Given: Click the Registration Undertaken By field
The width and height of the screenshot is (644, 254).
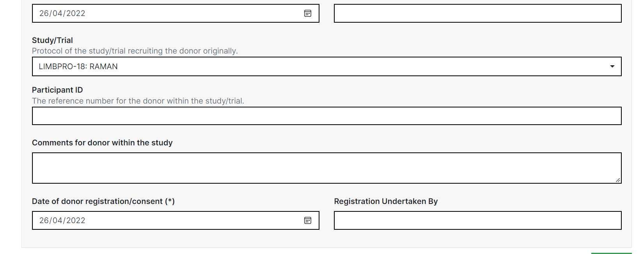Looking at the screenshot, I should pyautogui.click(x=476, y=220).
